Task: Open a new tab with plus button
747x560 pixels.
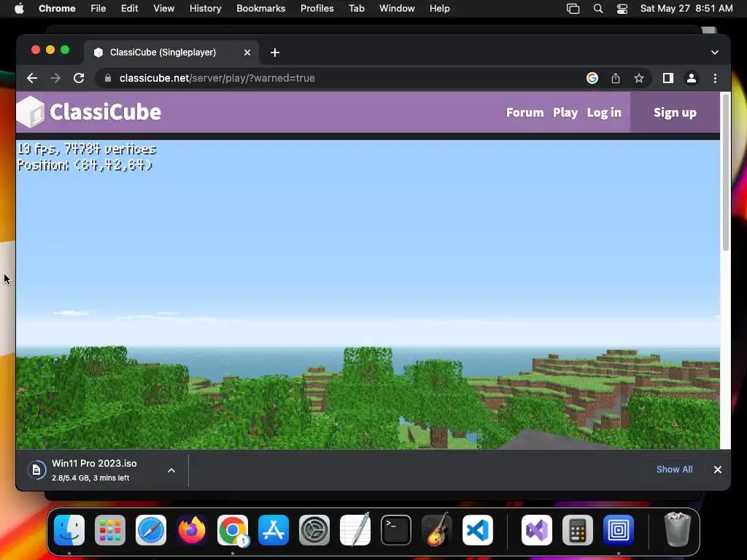Action: pos(275,52)
